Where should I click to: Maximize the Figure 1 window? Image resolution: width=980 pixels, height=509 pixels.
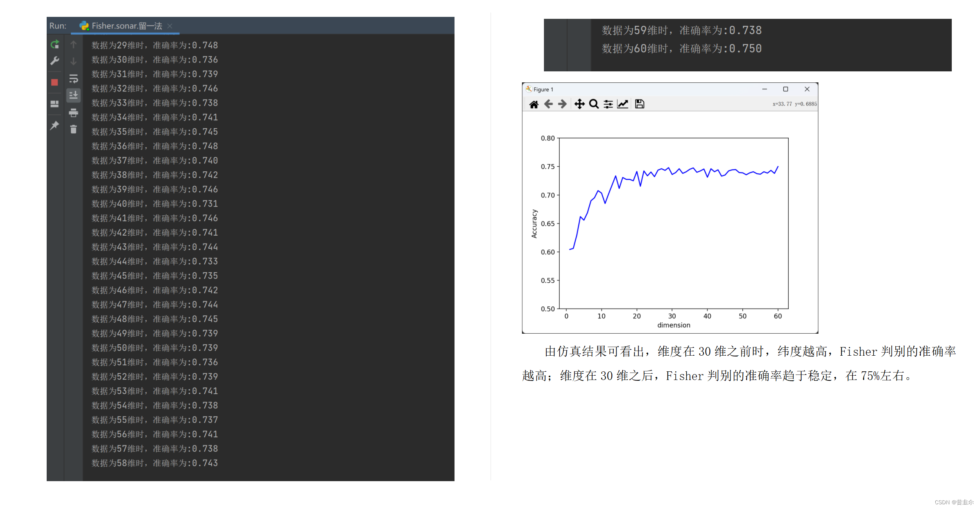click(x=785, y=89)
